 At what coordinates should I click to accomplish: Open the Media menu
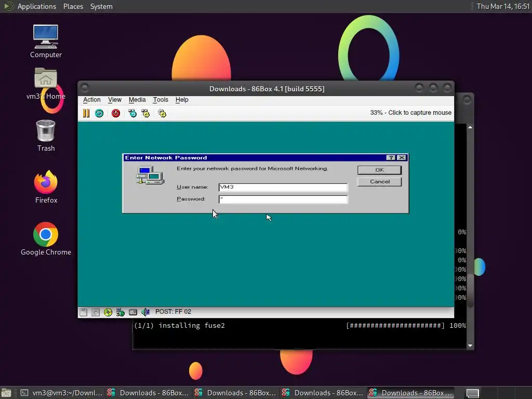coord(137,100)
